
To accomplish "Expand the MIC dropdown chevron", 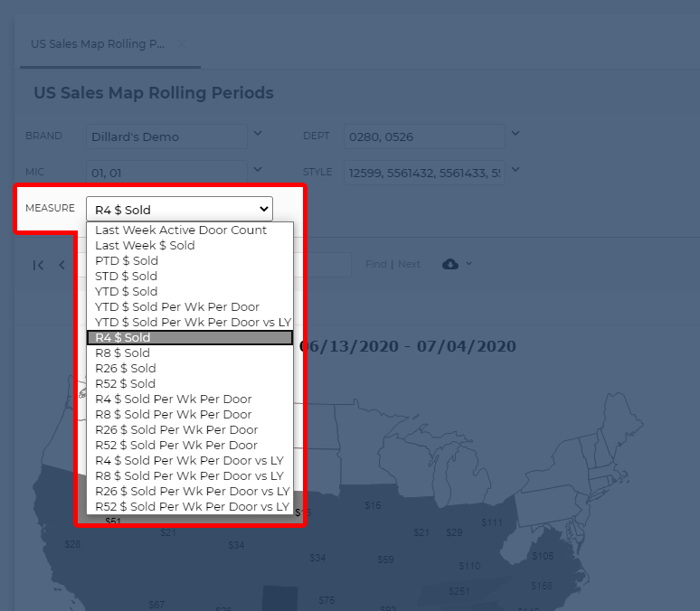I will (257, 169).
